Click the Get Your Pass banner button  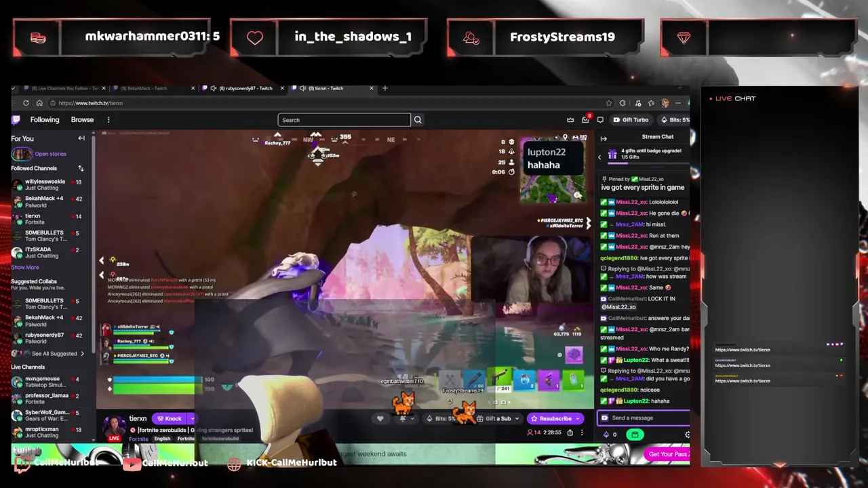(669, 454)
